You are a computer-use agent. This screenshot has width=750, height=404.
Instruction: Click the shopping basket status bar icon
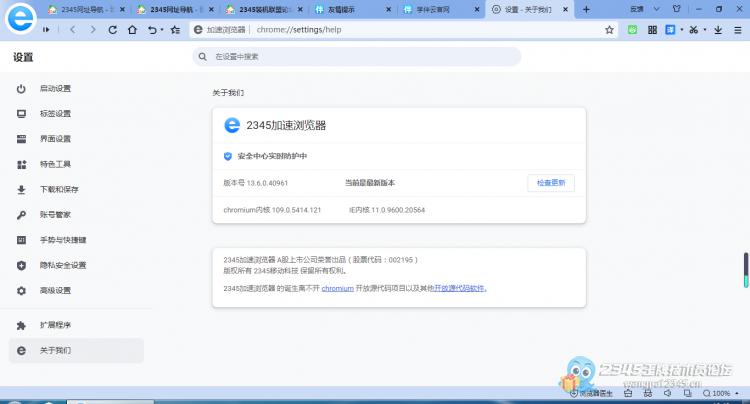click(628, 393)
